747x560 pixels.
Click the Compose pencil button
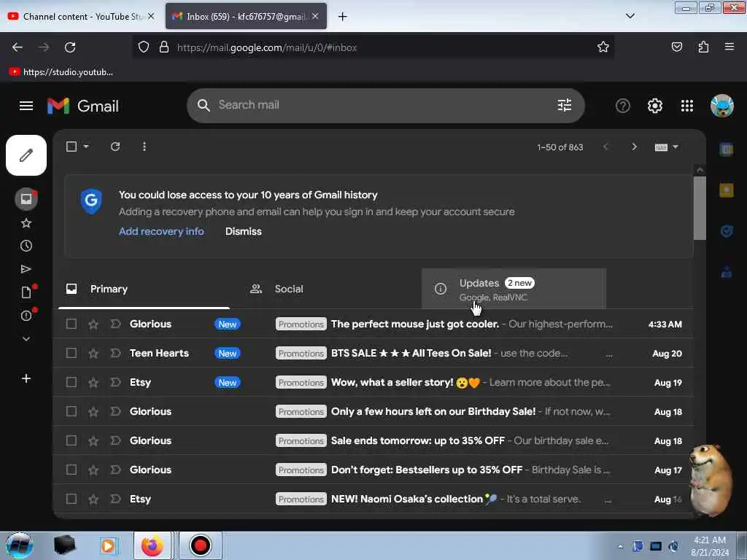pos(26,155)
